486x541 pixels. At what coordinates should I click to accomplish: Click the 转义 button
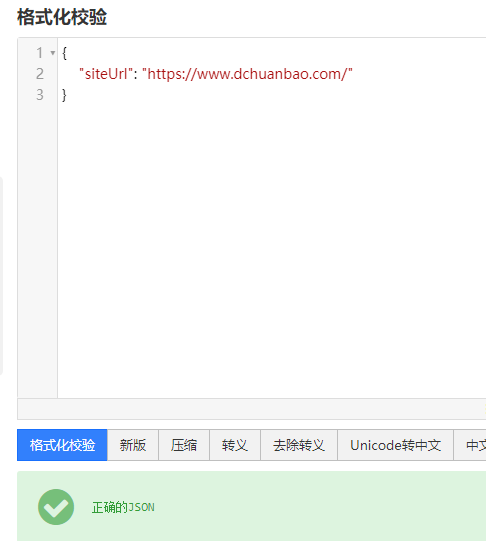coord(235,445)
